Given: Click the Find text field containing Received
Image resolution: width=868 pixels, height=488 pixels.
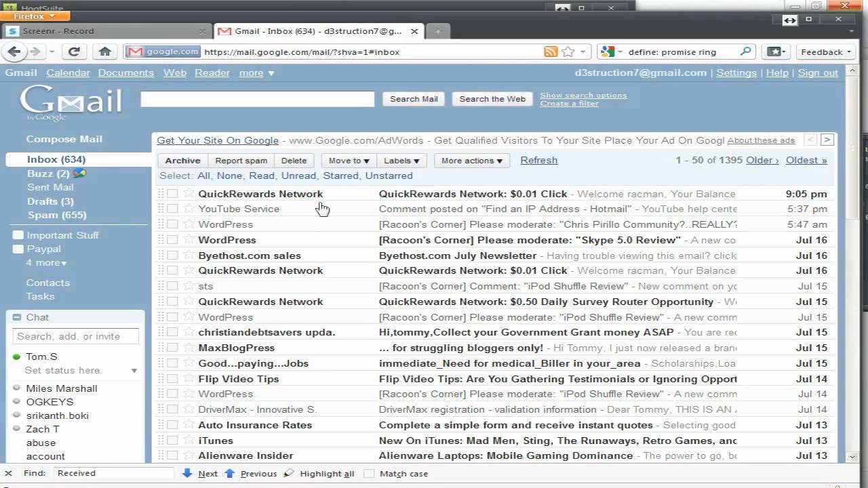Looking at the screenshot, I should tap(115, 473).
